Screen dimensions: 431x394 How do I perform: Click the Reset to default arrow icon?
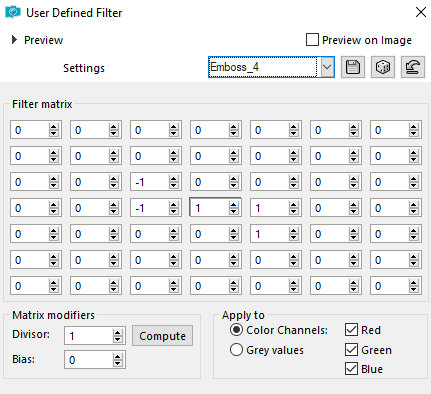[x=413, y=67]
